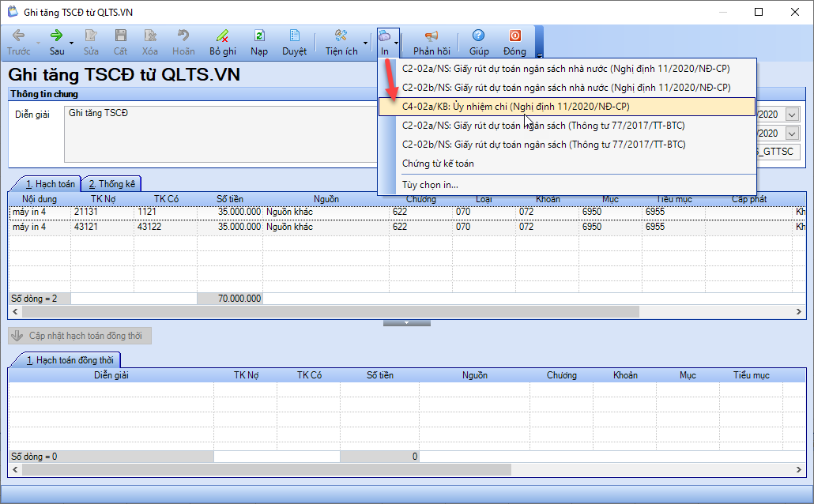Click the Sau green forward arrow icon
Screen dimensions: 814x504
click(56, 36)
